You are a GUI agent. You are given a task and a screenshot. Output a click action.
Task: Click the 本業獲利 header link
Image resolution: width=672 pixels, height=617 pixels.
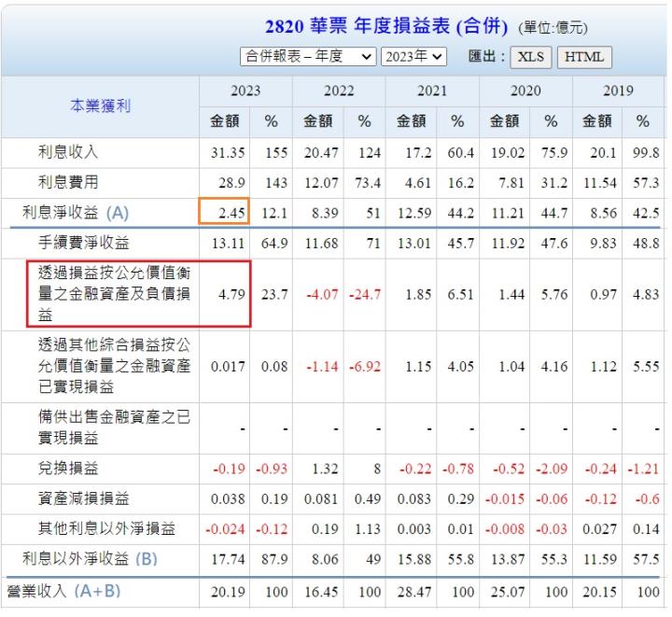tap(100, 105)
